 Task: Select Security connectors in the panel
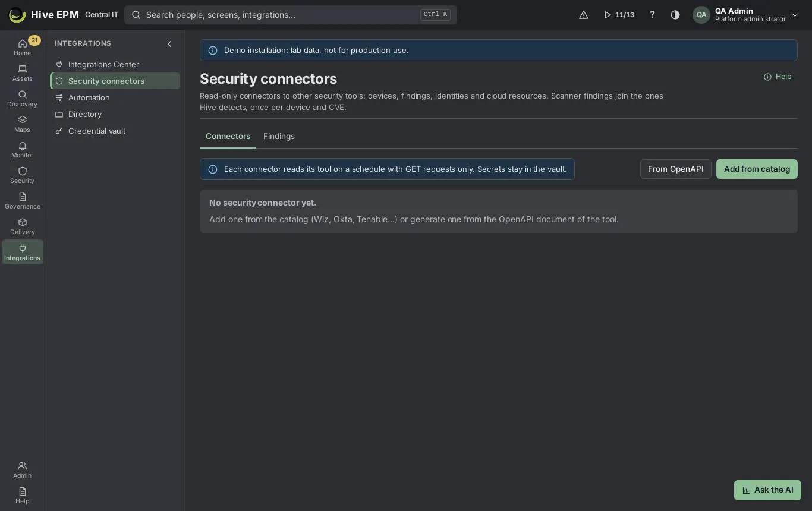tap(115, 81)
